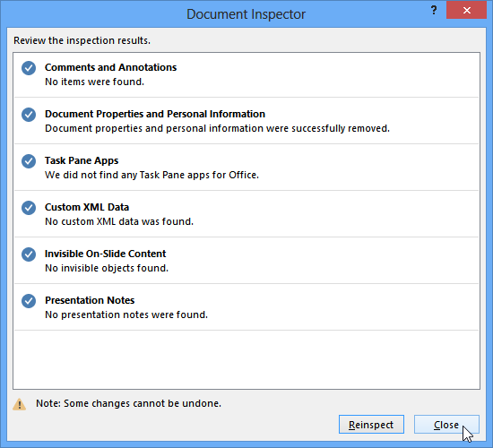Select 'Document Properties and Personal Information' heading
Viewport: 493px width, 448px height.
coord(155,114)
